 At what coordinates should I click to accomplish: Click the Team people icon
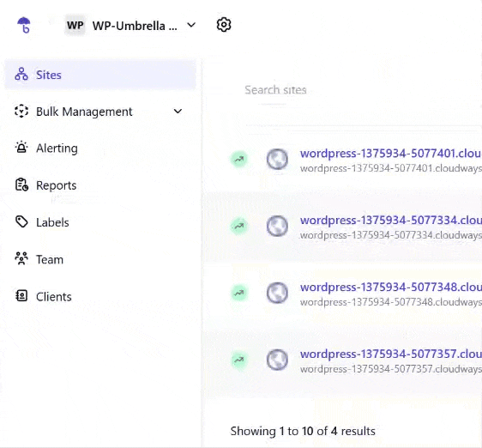click(21, 258)
